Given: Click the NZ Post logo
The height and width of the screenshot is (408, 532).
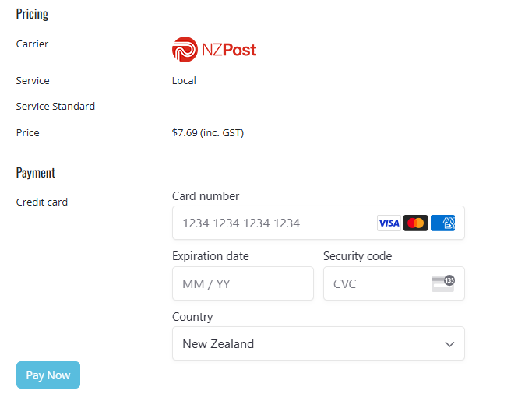Looking at the screenshot, I should (214, 50).
